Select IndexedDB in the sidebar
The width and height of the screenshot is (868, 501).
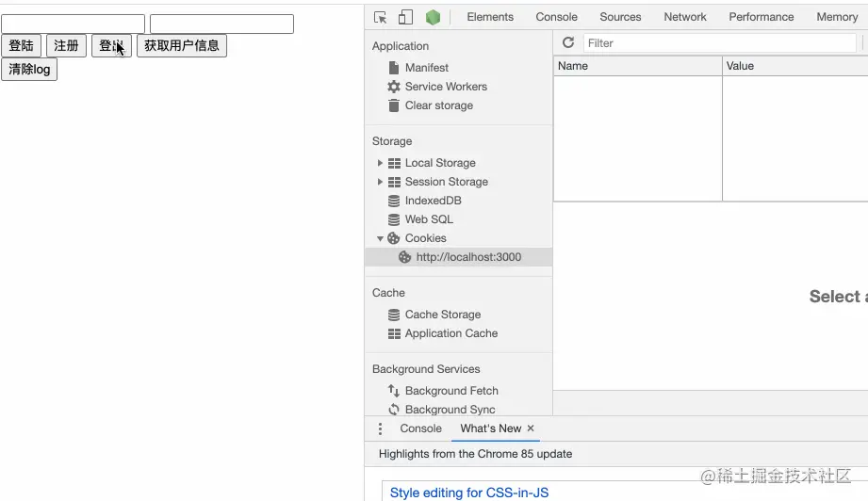tap(433, 201)
